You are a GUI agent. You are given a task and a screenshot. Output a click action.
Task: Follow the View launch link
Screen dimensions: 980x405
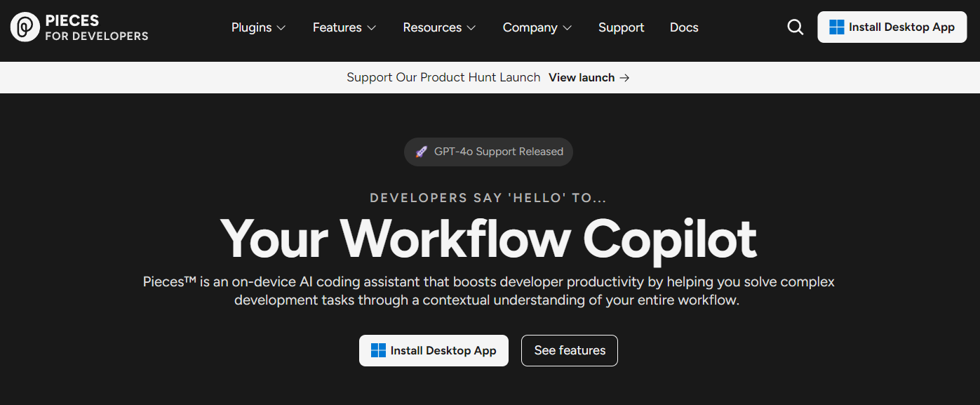[582, 78]
